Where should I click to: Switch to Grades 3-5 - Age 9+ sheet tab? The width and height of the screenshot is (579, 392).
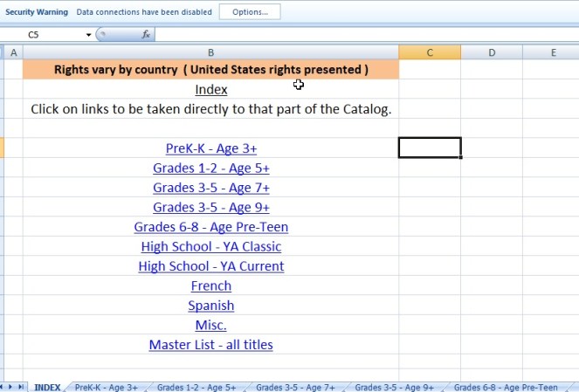(394, 387)
